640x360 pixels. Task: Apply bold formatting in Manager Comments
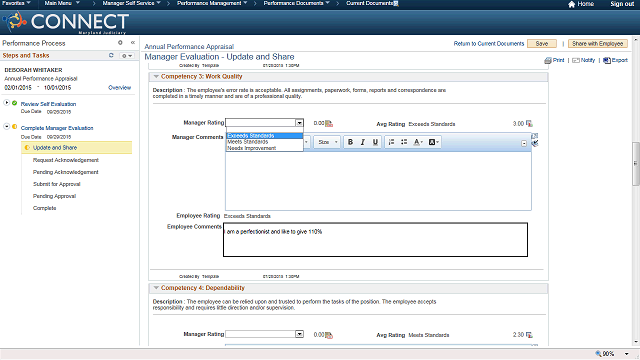(x=350, y=142)
